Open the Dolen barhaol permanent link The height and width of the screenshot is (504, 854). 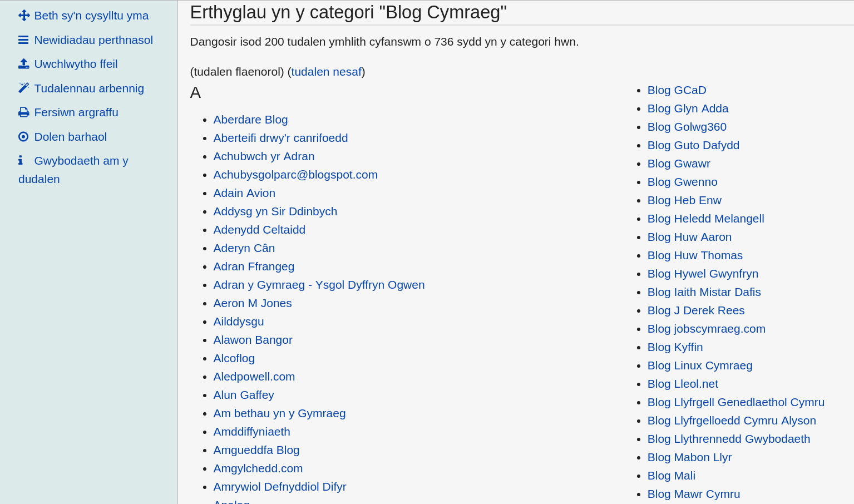[x=71, y=137]
